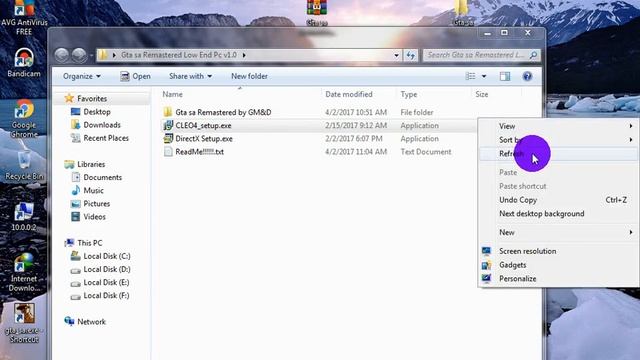Choose Refresh in the context menu

point(558,154)
